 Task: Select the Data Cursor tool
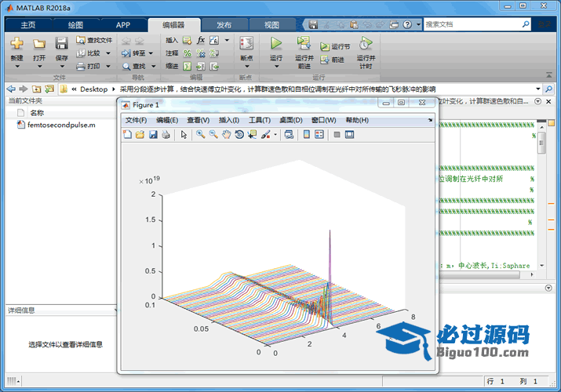point(252,134)
